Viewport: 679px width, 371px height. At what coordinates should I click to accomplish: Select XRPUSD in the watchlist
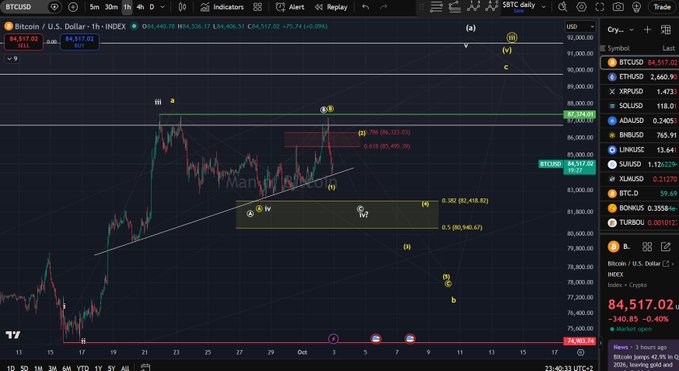pyautogui.click(x=640, y=91)
